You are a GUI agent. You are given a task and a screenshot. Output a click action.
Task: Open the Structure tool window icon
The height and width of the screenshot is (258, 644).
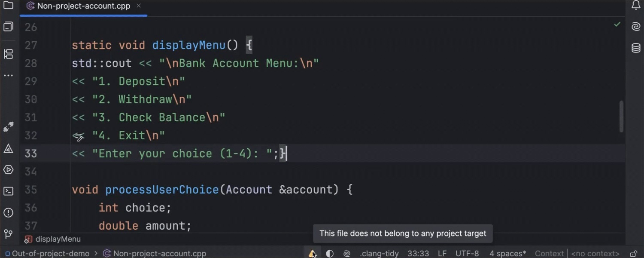pos(8,54)
